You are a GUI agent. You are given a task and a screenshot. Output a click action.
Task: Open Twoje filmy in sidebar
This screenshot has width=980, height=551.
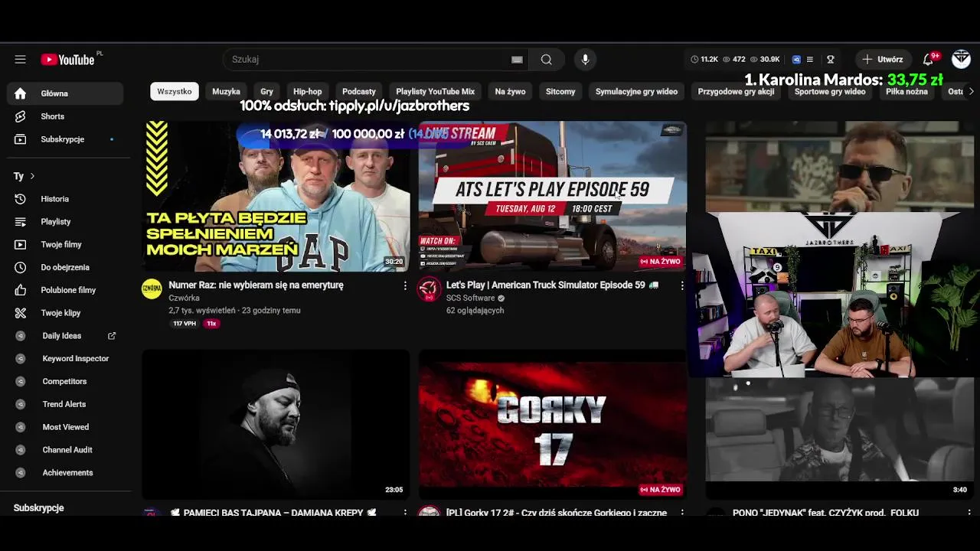(x=65, y=245)
